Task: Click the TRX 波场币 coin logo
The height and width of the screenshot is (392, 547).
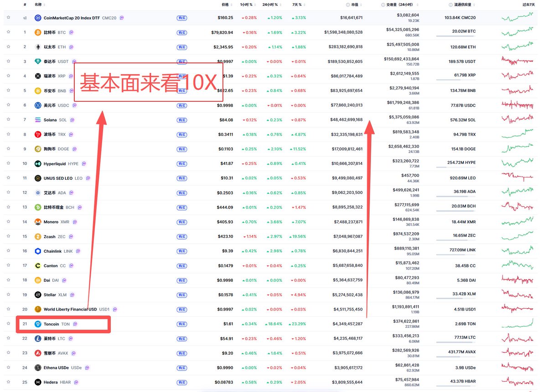Action: [x=38, y=134]
